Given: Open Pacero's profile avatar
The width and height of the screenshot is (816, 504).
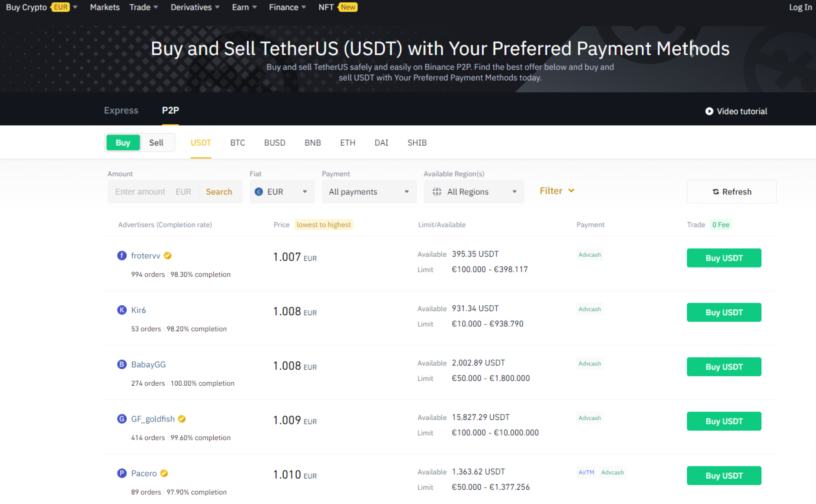Looking at the screenshot, I should (x=122, y=473).
